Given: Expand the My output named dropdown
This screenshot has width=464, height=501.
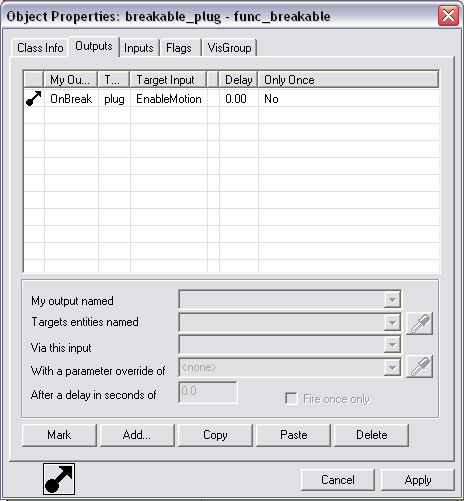Looking at the screenshot, I should [392, 299].
